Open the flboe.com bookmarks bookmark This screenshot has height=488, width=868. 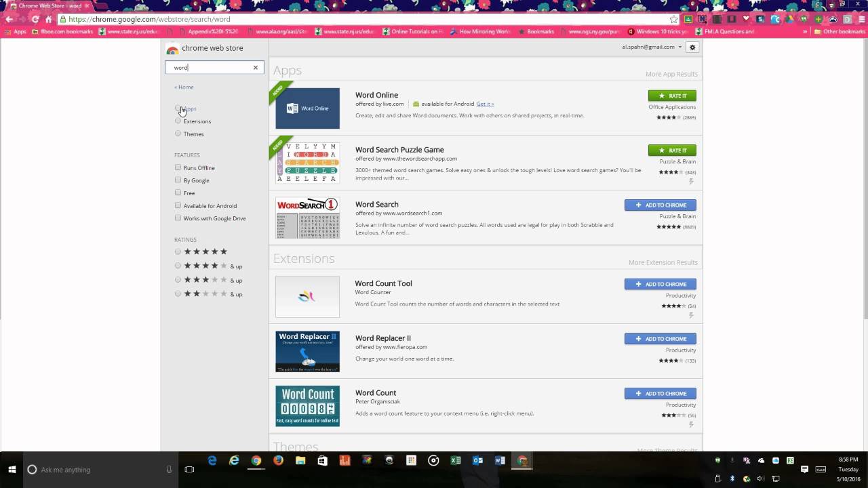point(62,31)
